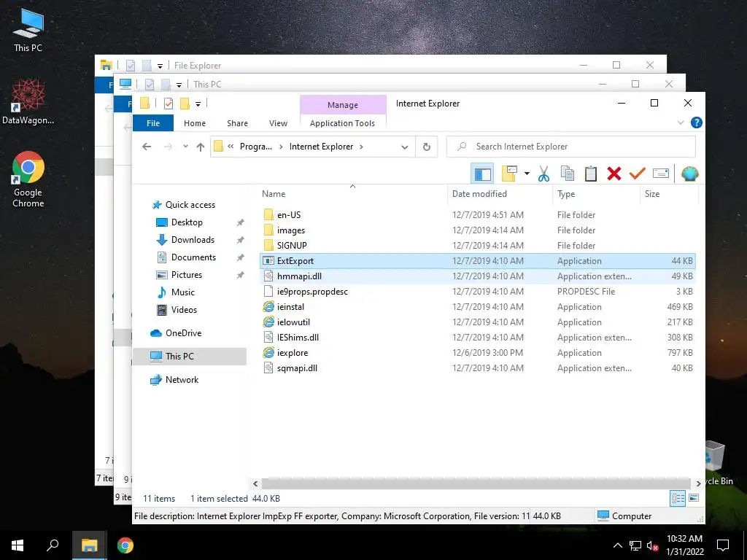Open OneDrive in navigation pane
Image resolution: width=747 pixels, height=560 pixels.
tap(183, 332)
